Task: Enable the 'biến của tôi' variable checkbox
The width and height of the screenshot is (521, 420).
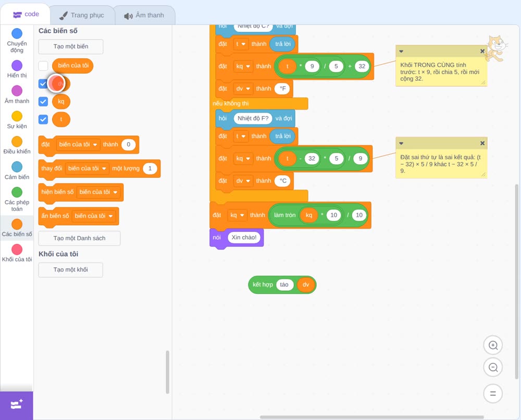Action: (43, 66)
